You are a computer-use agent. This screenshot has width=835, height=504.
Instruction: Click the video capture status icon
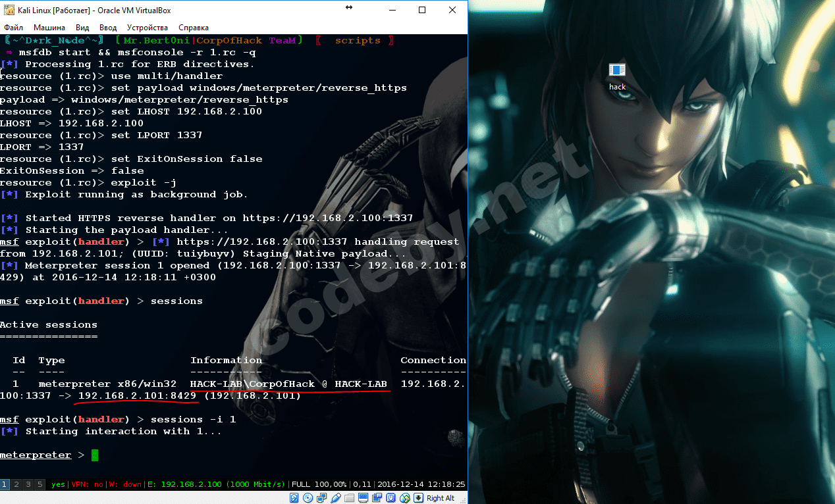pyautogui.click(x=377, y=498)
